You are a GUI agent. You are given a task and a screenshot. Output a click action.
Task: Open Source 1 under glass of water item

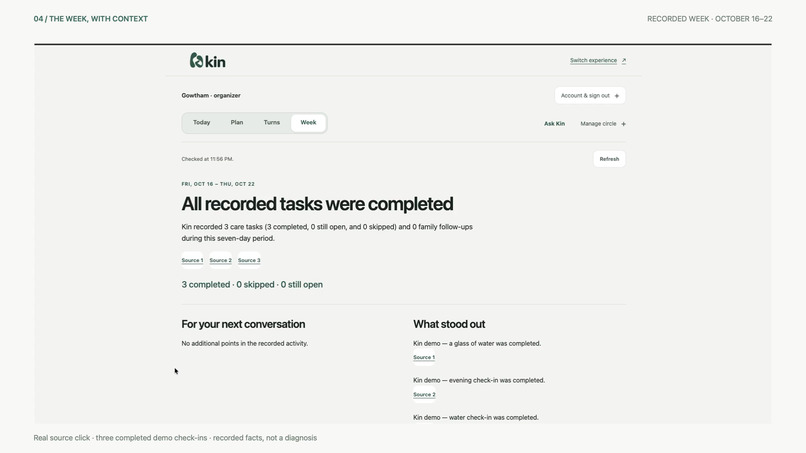(424, 357)
